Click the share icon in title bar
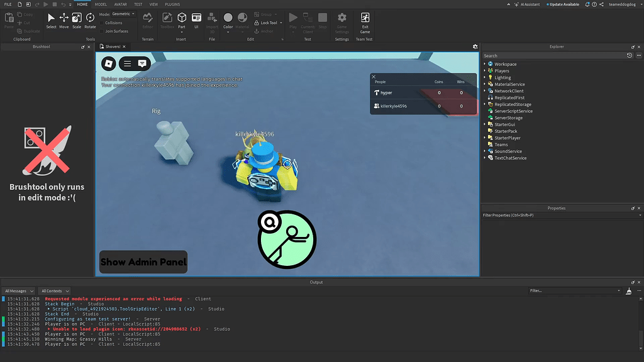Viewport: 644px width, 362px height. pos(602,4)
